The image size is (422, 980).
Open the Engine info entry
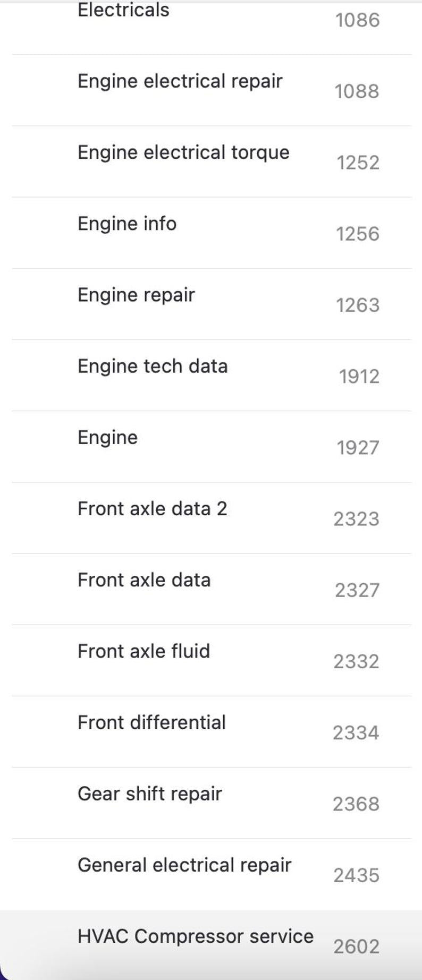click(x=126, y=224)
